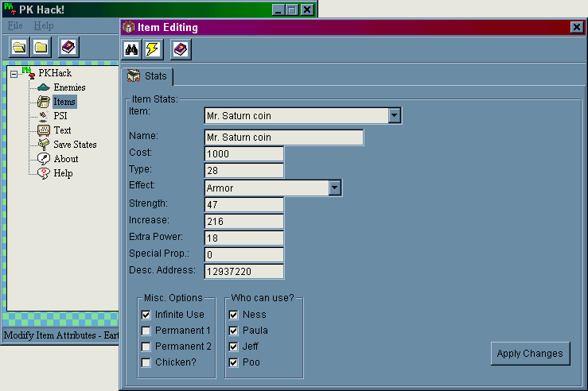This screenshot has width=588, height=391.
Task: Click the status bar text Modify Item Attributes
Action: pyautogui.click(x=61, y=335)
